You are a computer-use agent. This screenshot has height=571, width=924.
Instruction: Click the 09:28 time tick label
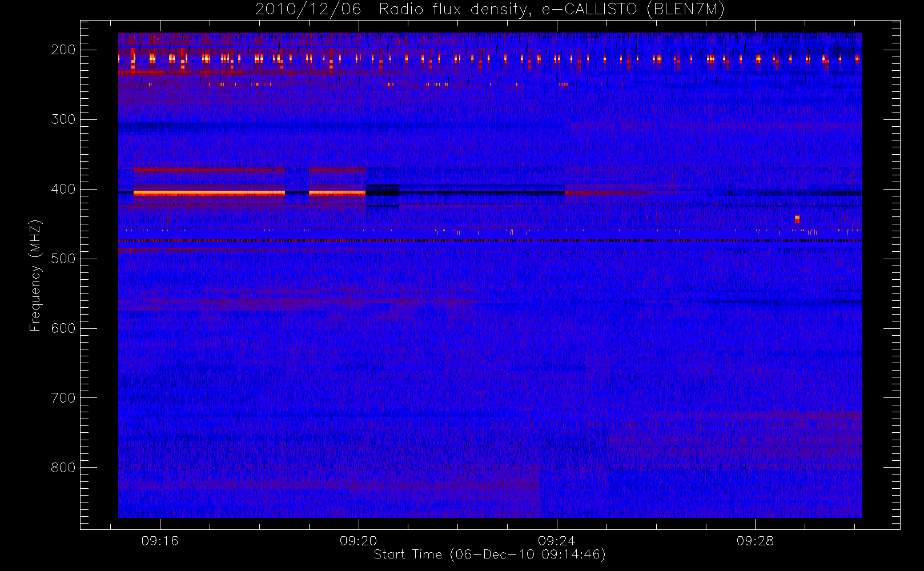point(755,541)
